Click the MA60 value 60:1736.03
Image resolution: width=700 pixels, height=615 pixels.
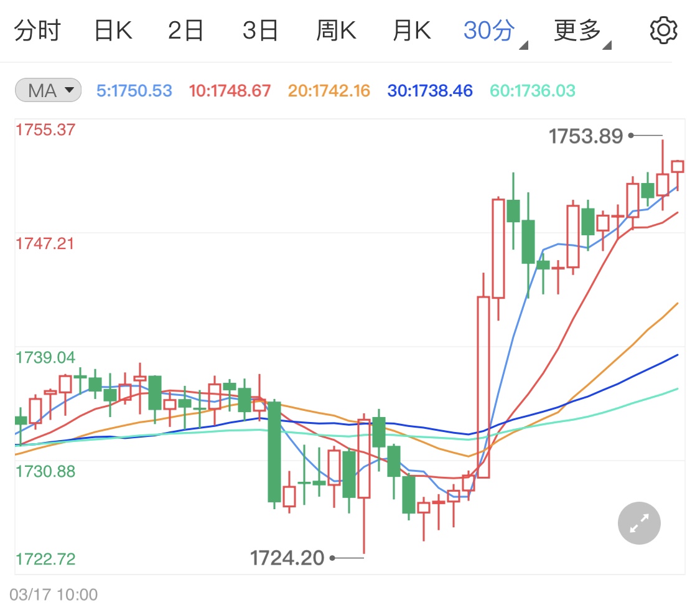533,91
